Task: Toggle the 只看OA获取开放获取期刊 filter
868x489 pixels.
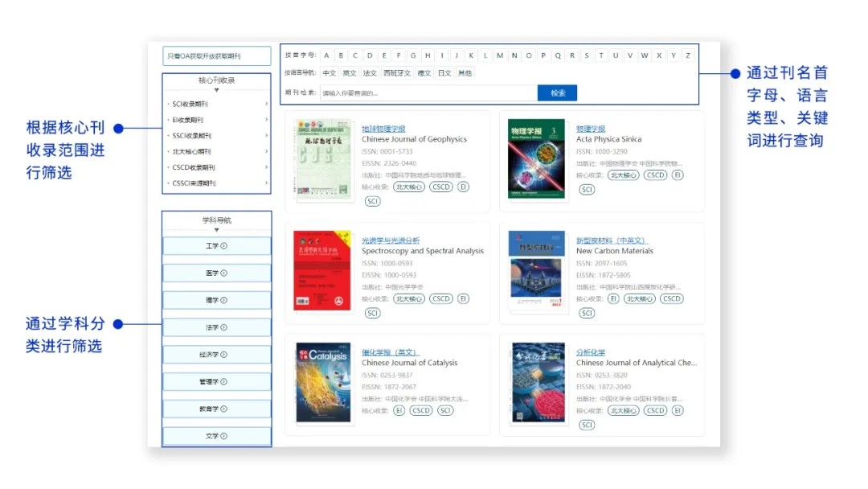Action: [216, 56]
